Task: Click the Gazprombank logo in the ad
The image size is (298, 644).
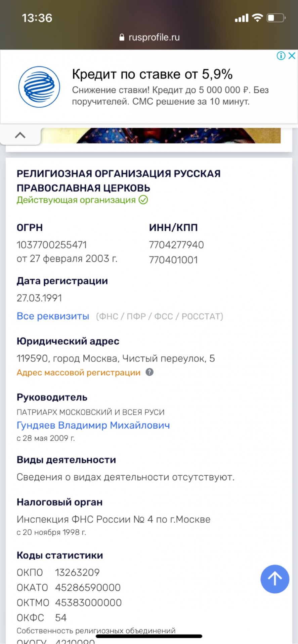Action: tap(39, 87)
